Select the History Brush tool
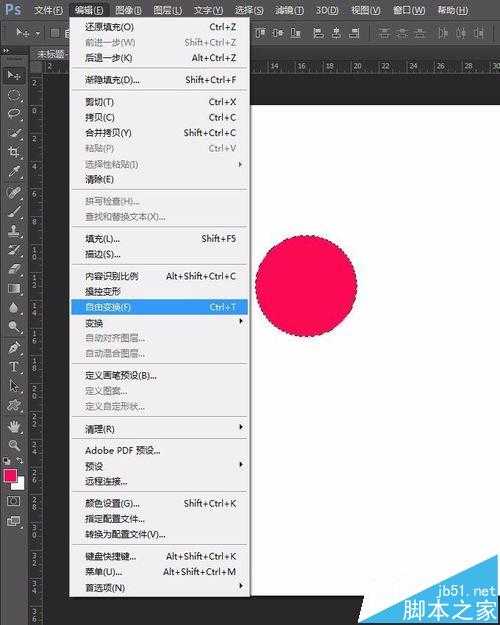Screen dimensions: 500x625 pyautogui.click(x=14, y=250)
